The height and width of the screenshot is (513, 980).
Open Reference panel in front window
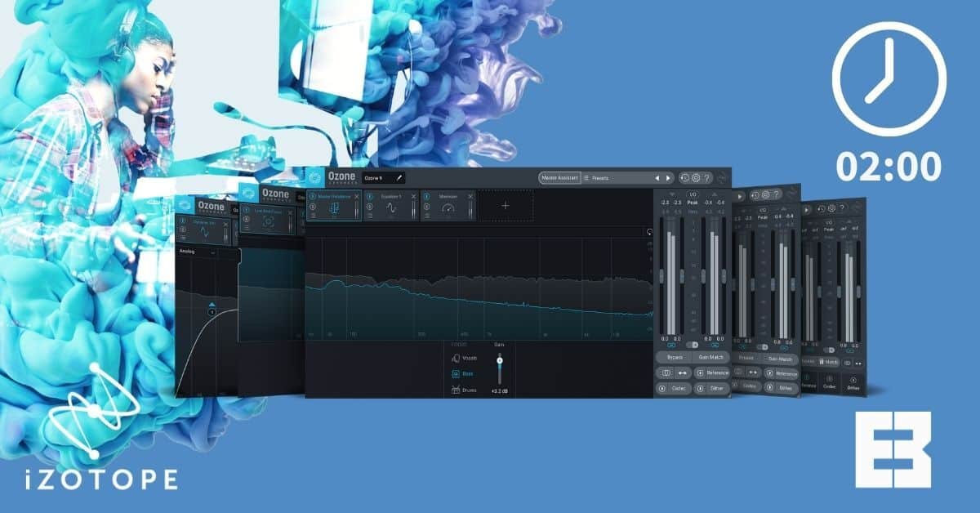[711, 372]
